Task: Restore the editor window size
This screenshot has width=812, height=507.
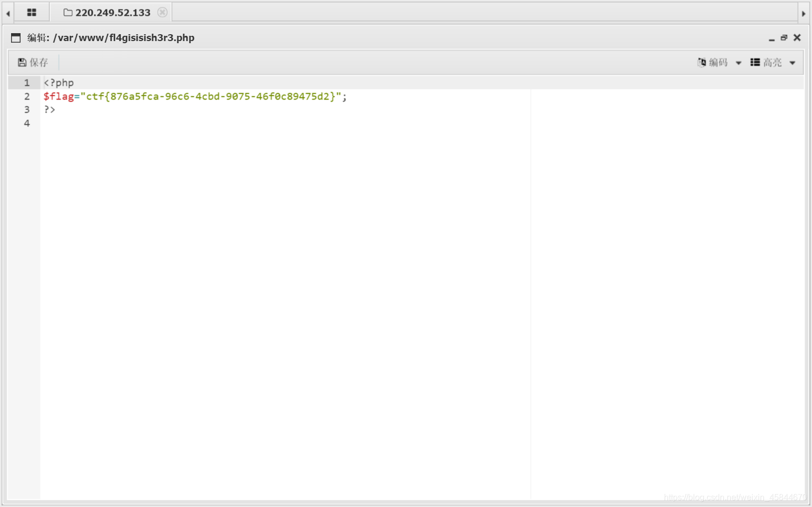Action: click(x=784, y=37)
